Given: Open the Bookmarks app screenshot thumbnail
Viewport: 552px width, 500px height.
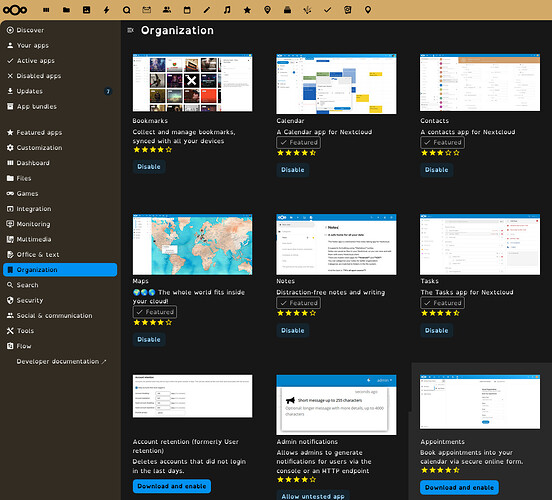Looking at the screenshot, I should [x=193, y=83].
